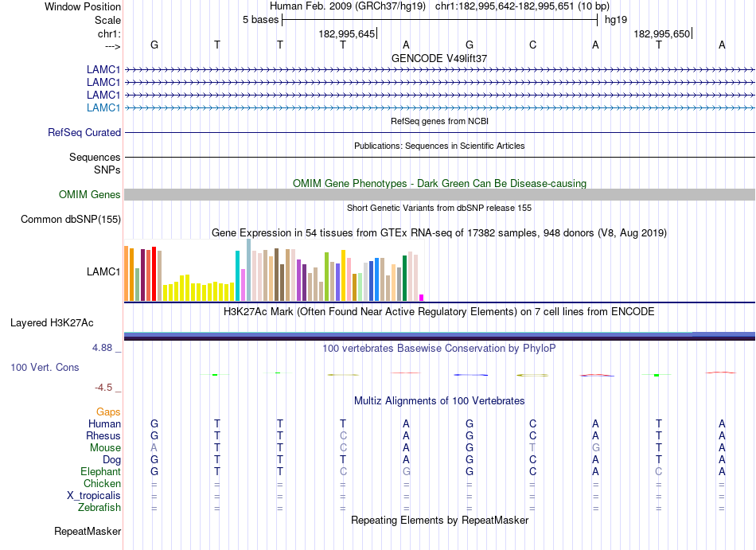Click the Chicken species row label
The width and height of the screenshot is (756, 550).
102,483
